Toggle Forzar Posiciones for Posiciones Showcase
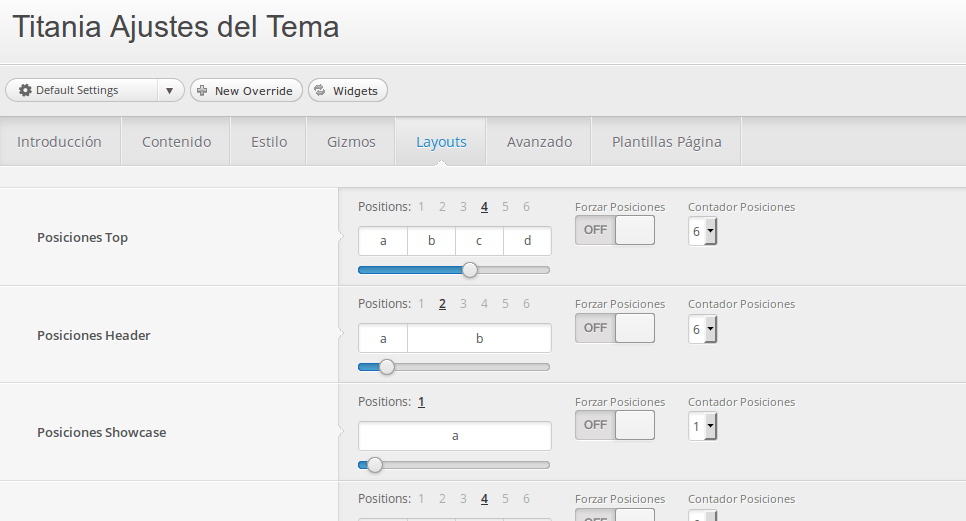This screenshot has width=966, height=521. click(x=615, y=426)
